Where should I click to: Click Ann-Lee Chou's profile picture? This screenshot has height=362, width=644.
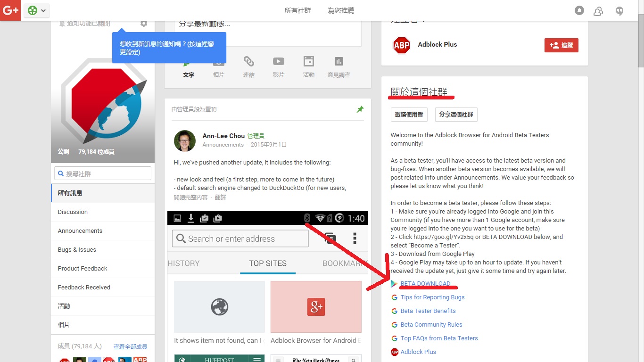[185, 140]
